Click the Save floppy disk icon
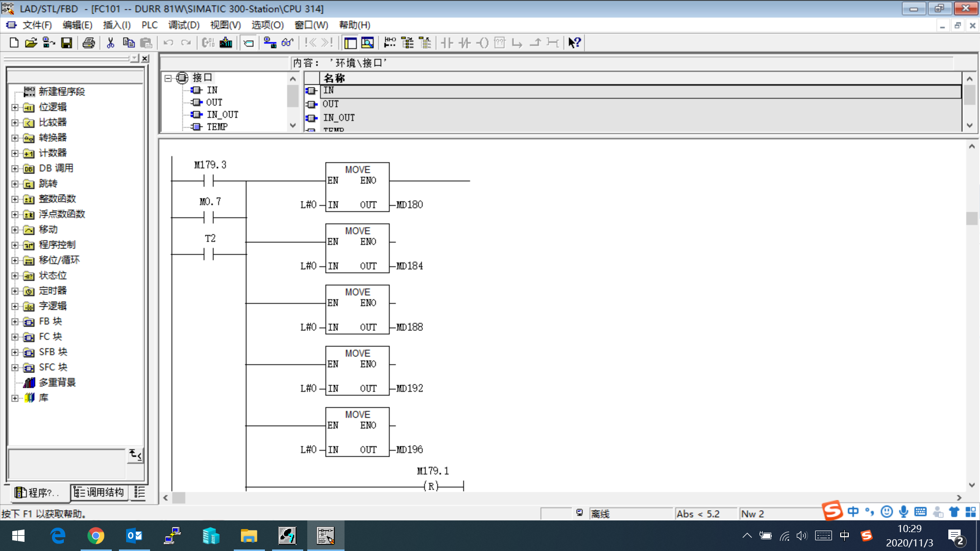 pyautogui.click(x=66, y=43)
